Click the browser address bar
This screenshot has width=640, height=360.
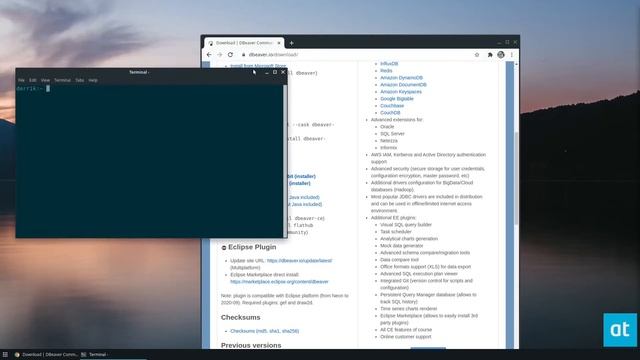(x=355, y=55)
